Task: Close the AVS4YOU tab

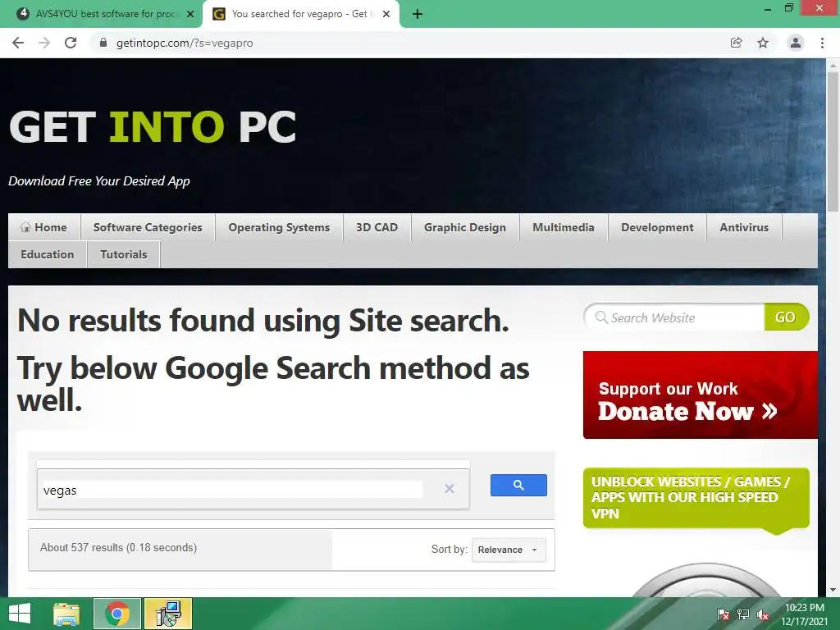Action: pos(190,14)
